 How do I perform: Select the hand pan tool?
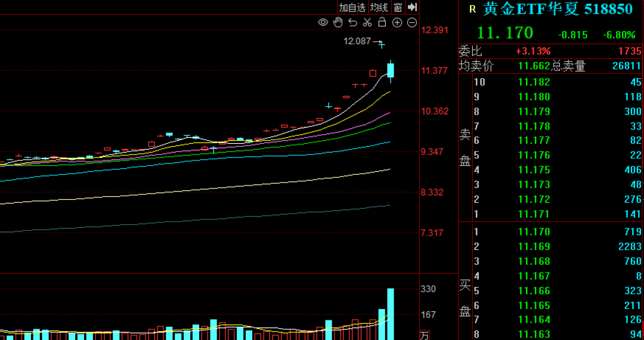[x=338, y=23]
